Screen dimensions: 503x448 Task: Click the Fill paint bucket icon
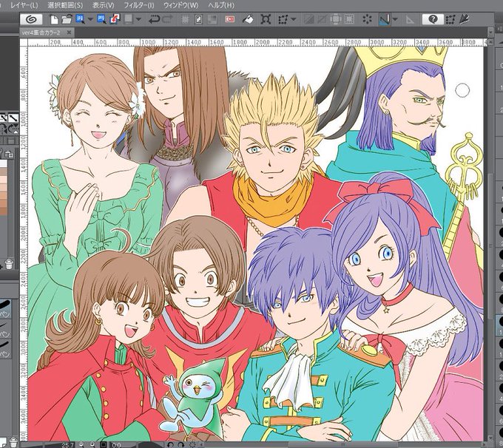click(248, 19)
